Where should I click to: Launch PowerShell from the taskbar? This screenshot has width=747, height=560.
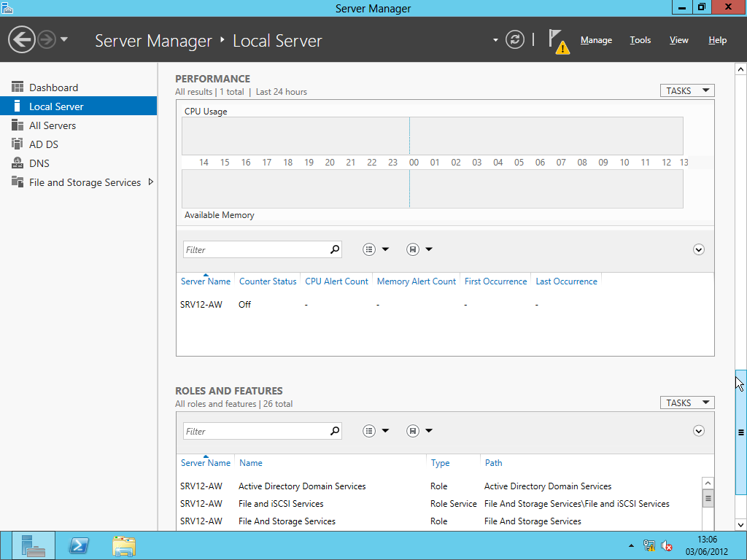79,545
